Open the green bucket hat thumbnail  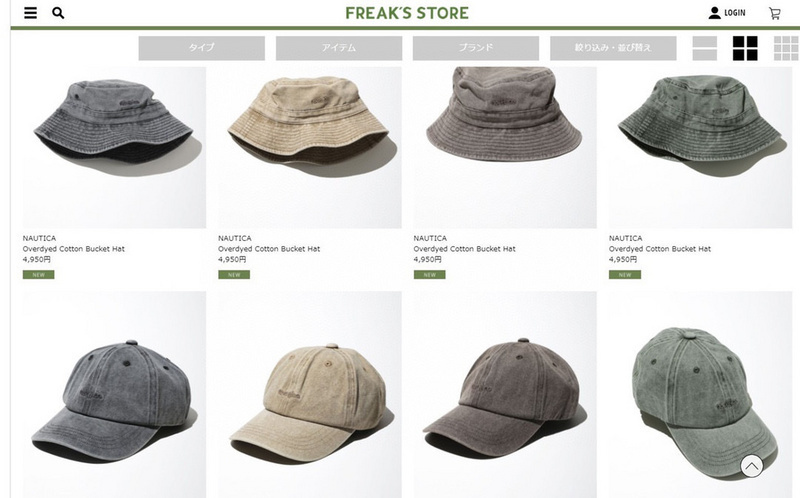pyautogui.click(x=701, y=147)
